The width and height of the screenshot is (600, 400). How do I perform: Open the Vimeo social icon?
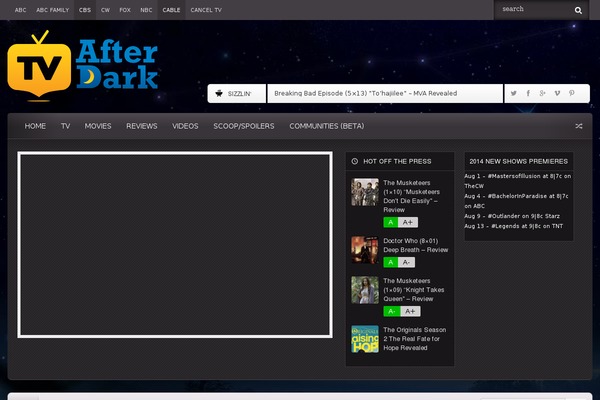click(557, 93)
